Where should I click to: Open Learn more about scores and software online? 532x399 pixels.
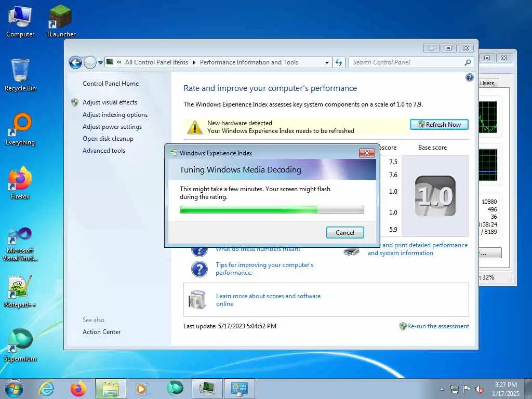pyautogui.click(x=269, y=300)
